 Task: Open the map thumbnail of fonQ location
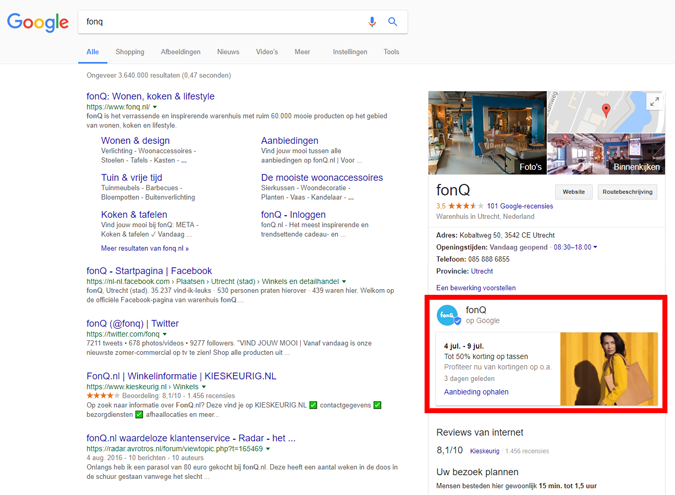pyautogui.click(x=606, y=112)
